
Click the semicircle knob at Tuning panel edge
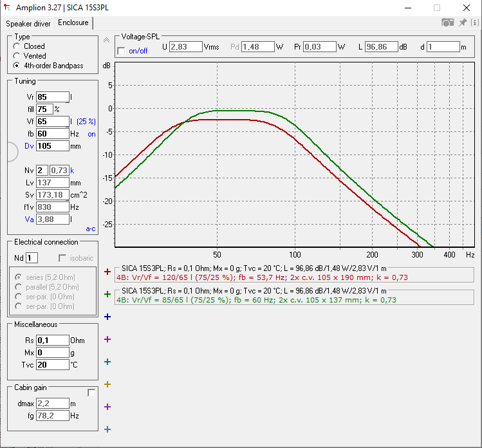click(13, 152)
